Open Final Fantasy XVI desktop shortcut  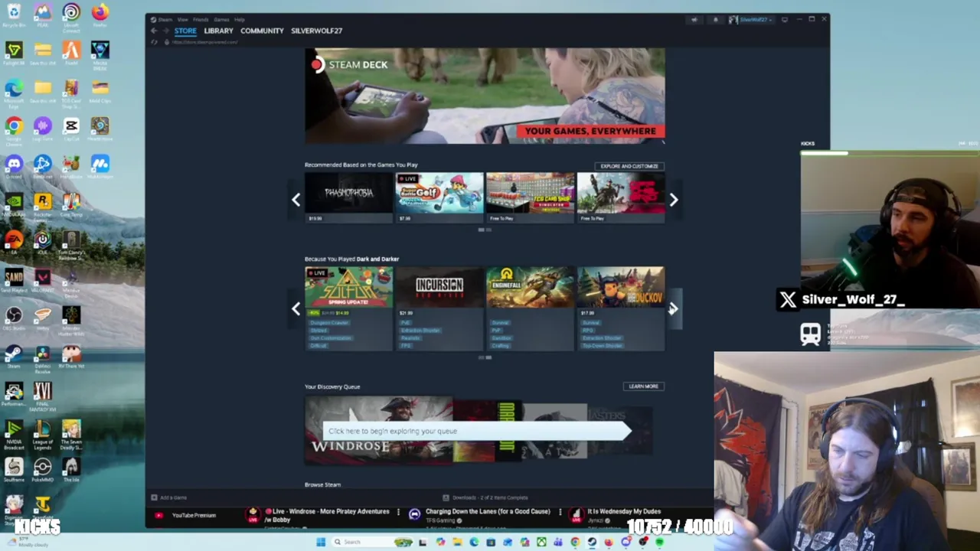pyautogui.click(x=43, y=397)
